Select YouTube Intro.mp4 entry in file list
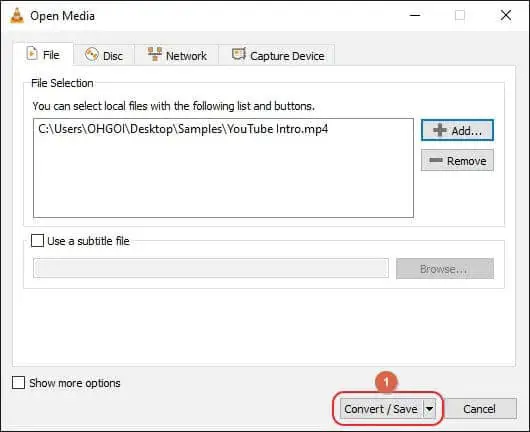 click(x=183, y=129)
